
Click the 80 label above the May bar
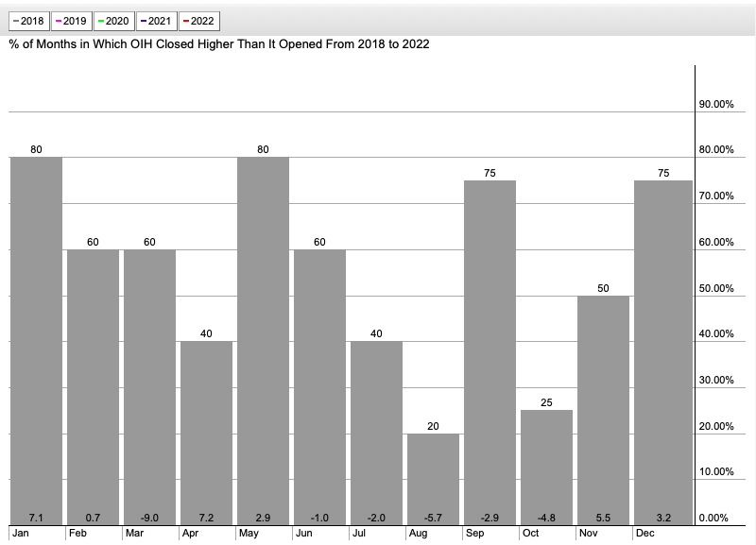264,149
